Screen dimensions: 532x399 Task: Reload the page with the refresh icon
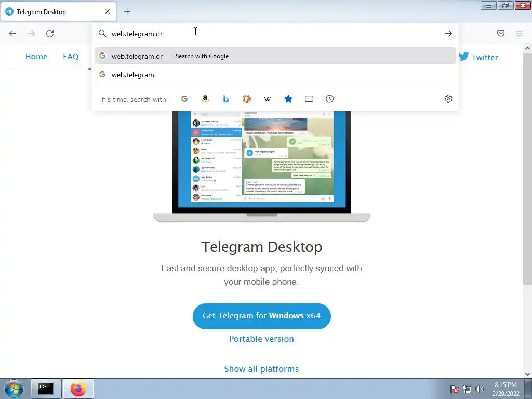[50, 34]
